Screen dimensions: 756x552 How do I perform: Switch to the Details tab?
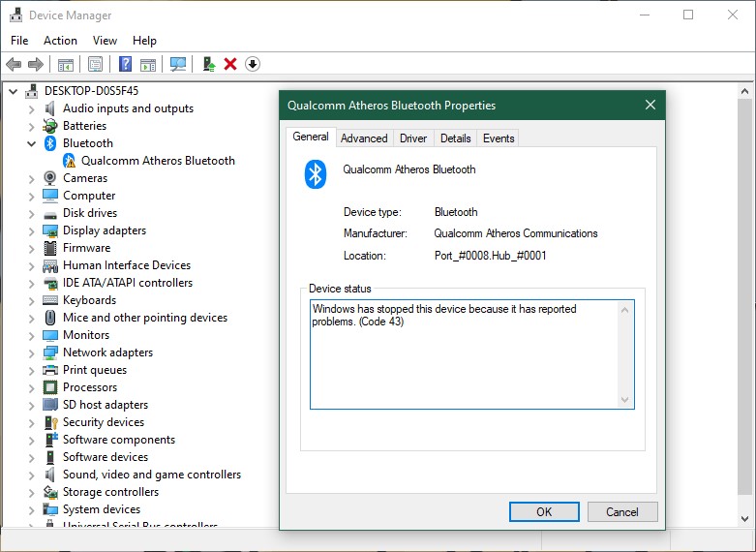[x=455, y=138]
